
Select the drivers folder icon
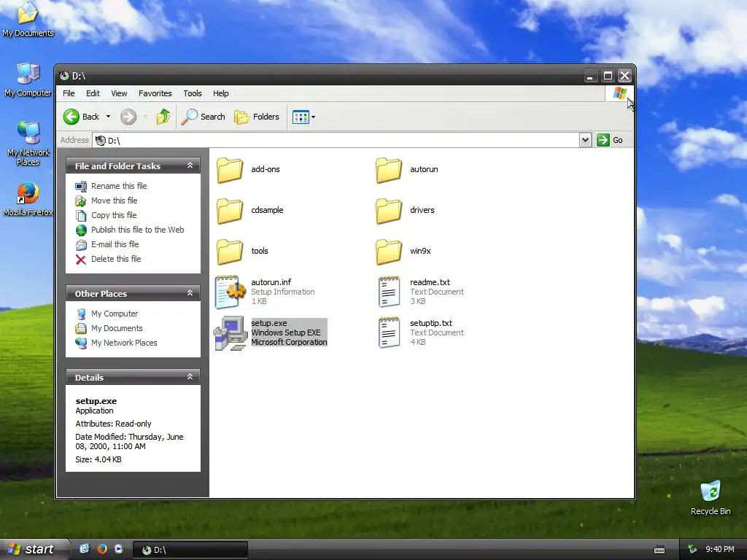389,211
